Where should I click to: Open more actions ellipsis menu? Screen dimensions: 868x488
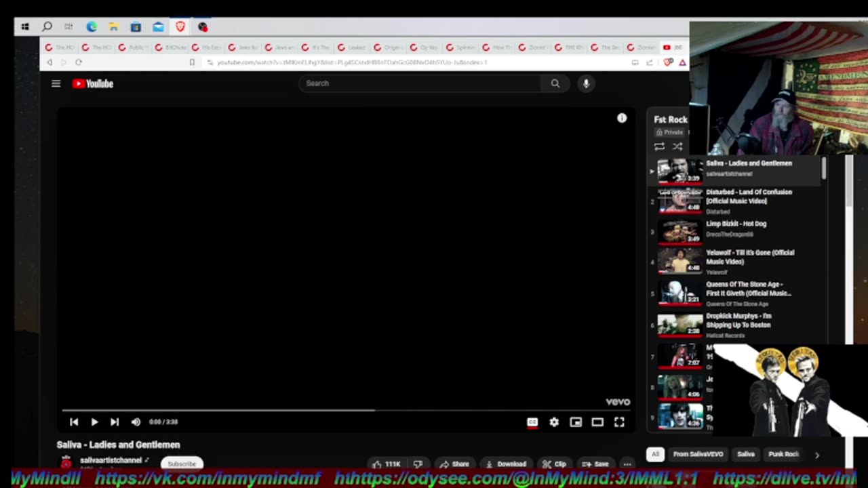pos(627,464)
